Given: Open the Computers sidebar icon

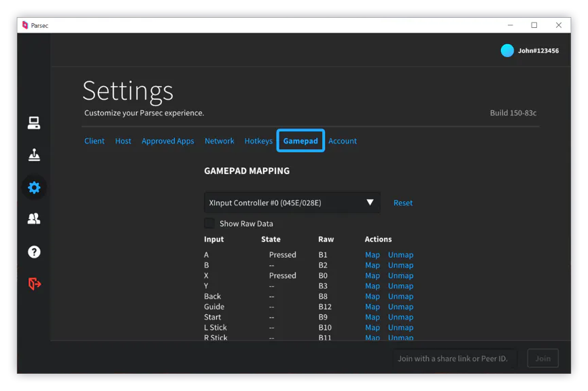Looking at the screenshot, I should tap(34, 122).
